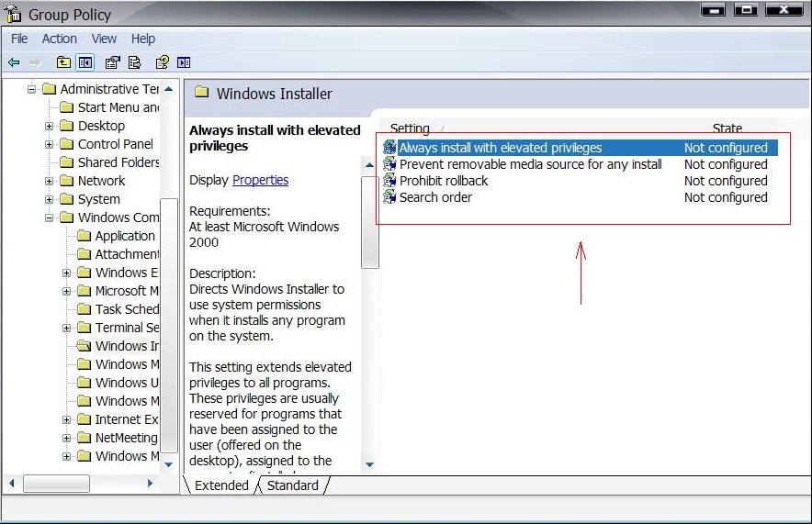Click the Properties link
Viewport: 812px width, 524px height.
pos(260,180)
